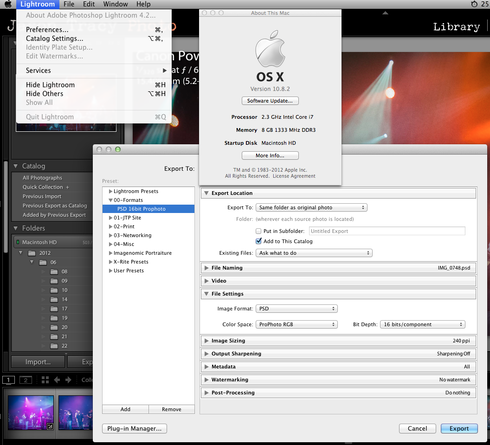Click the Export button
490x445 pixels.
click(x=459, y=428)
